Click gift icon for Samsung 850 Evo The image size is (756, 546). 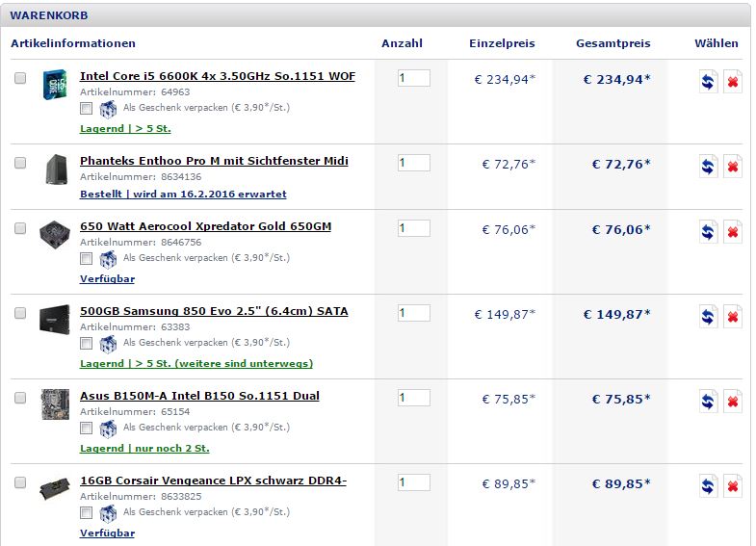point(108,344)
